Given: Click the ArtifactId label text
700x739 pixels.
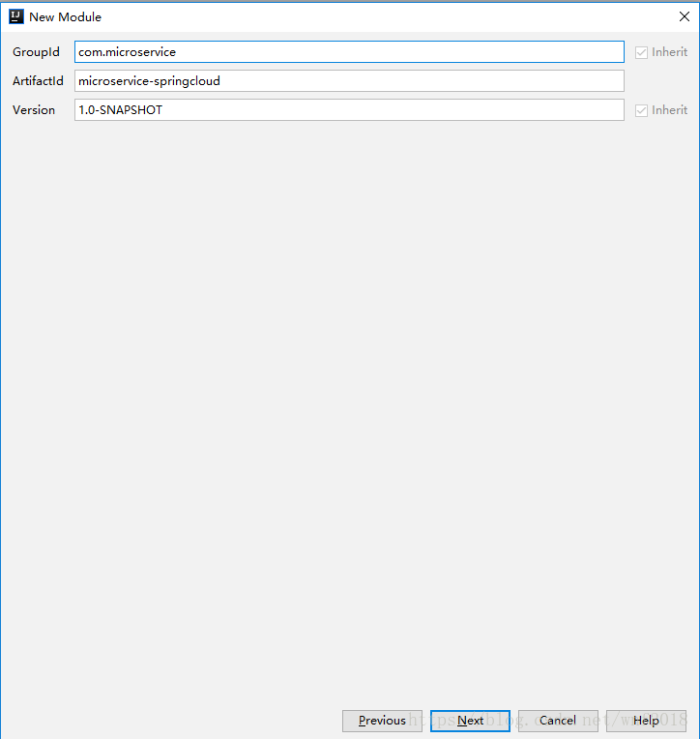Looking at the screenshot, I should [38, 81].
